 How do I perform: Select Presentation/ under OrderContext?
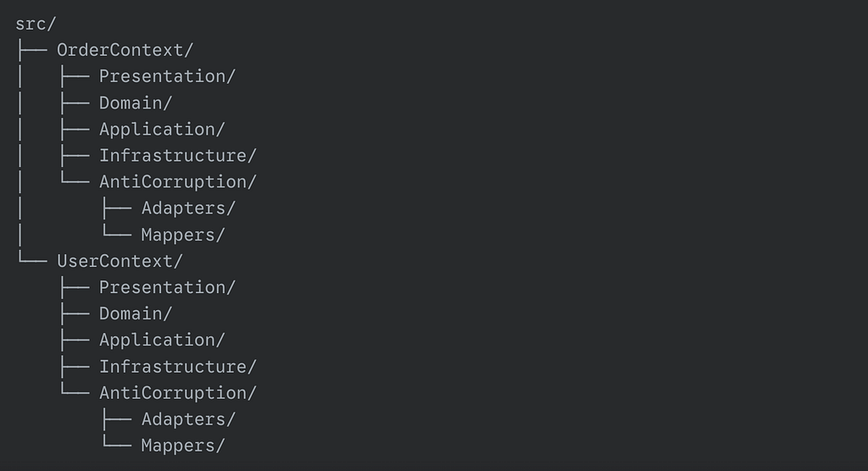pos(167,76)
